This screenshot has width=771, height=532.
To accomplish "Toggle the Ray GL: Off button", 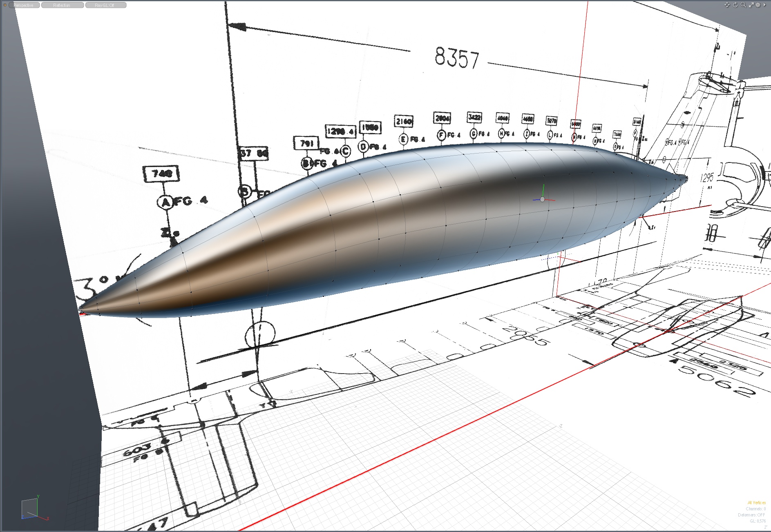I will coord(105,5).
